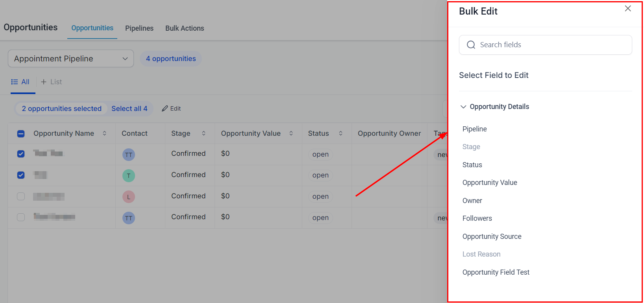The width and height of the screenshot is (644, 303).
Task: Switch to the Pipelines tab
Action: [139, 28]
